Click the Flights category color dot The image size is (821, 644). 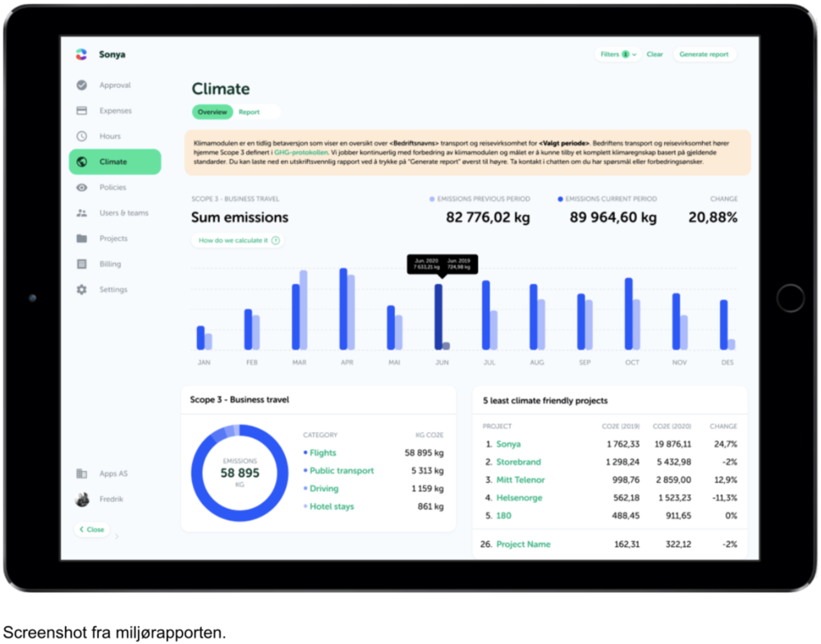[305, 453]
